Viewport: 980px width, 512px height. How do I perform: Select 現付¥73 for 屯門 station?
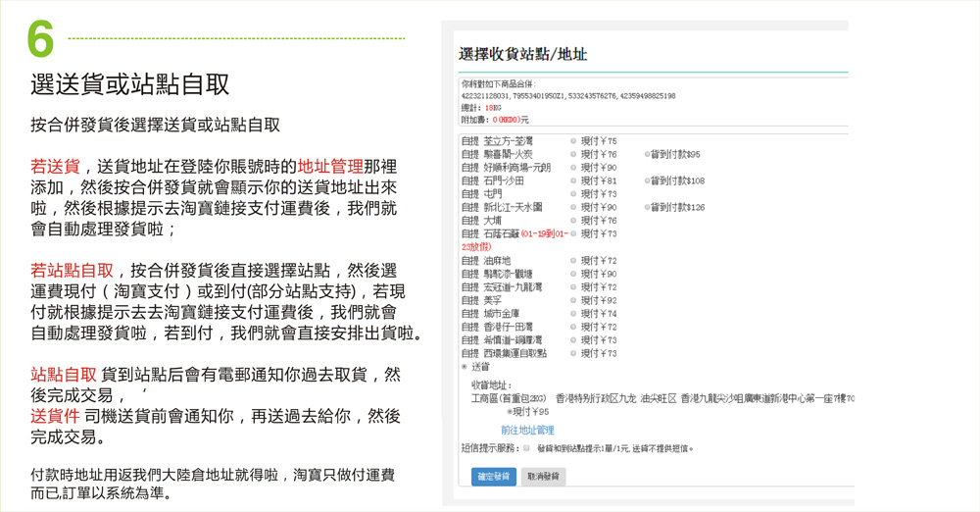pos(573,194)
